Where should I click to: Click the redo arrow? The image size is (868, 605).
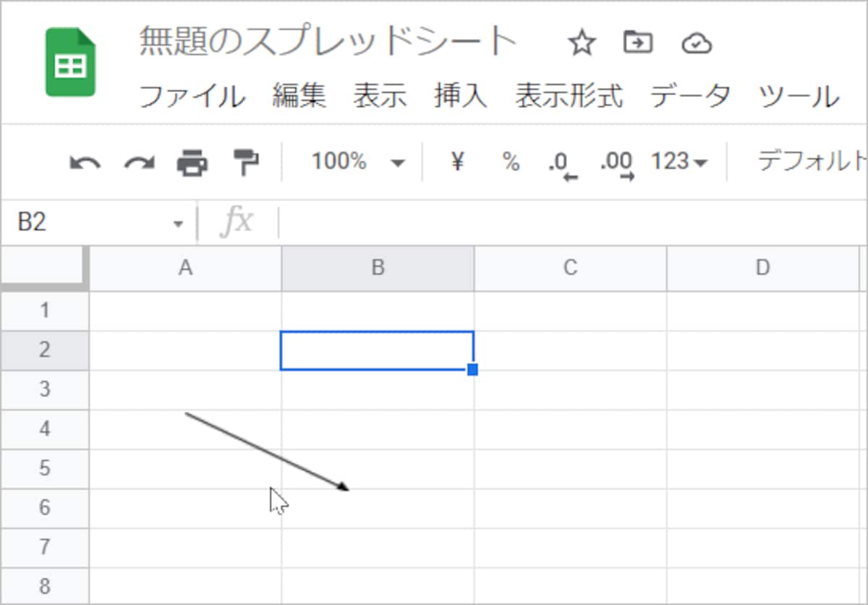click(139, 162)
